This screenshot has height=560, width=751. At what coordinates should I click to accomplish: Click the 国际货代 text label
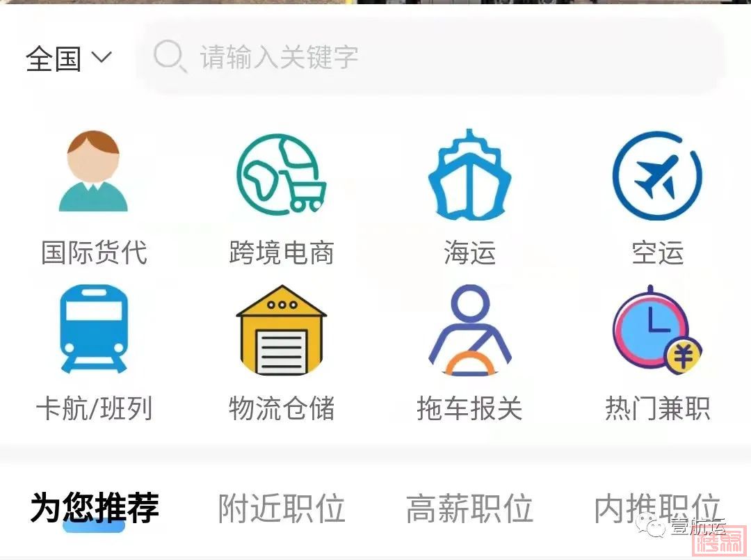94,253
